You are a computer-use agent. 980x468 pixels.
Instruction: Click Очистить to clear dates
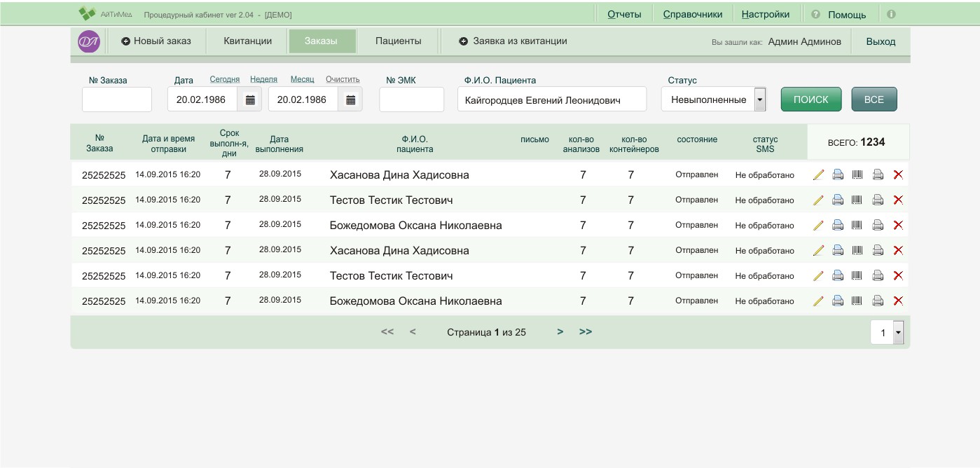click(343, 80)
